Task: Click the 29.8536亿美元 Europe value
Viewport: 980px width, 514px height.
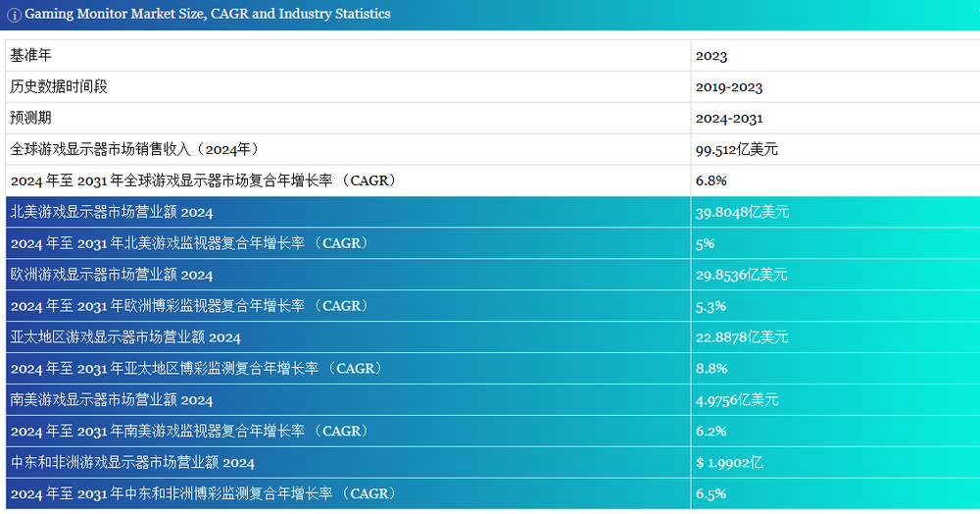Action: coord(742,275)
